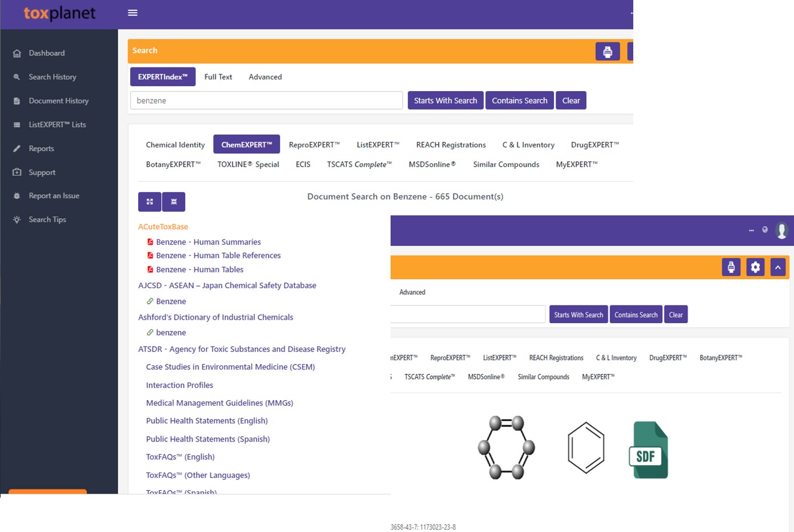Expand the ACuteToxBase group

click(163, 227)
